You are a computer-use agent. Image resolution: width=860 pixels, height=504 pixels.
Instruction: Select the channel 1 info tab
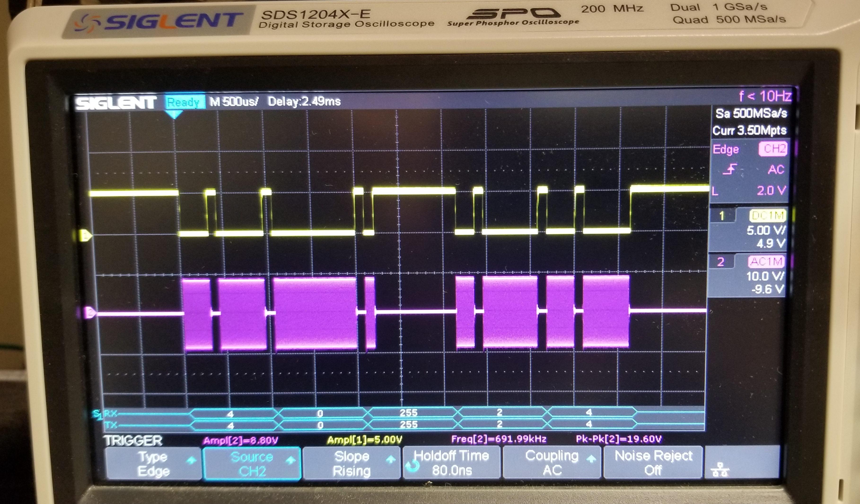pos(722,216)
